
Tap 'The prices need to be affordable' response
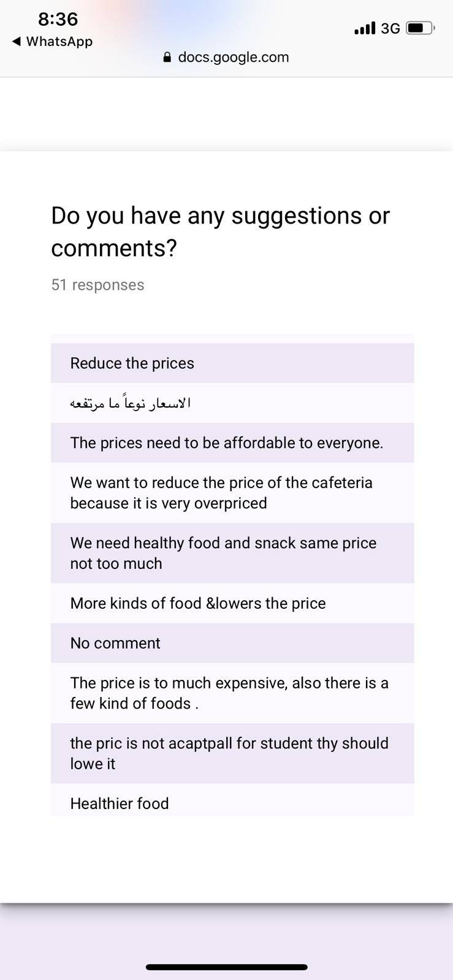232,443
